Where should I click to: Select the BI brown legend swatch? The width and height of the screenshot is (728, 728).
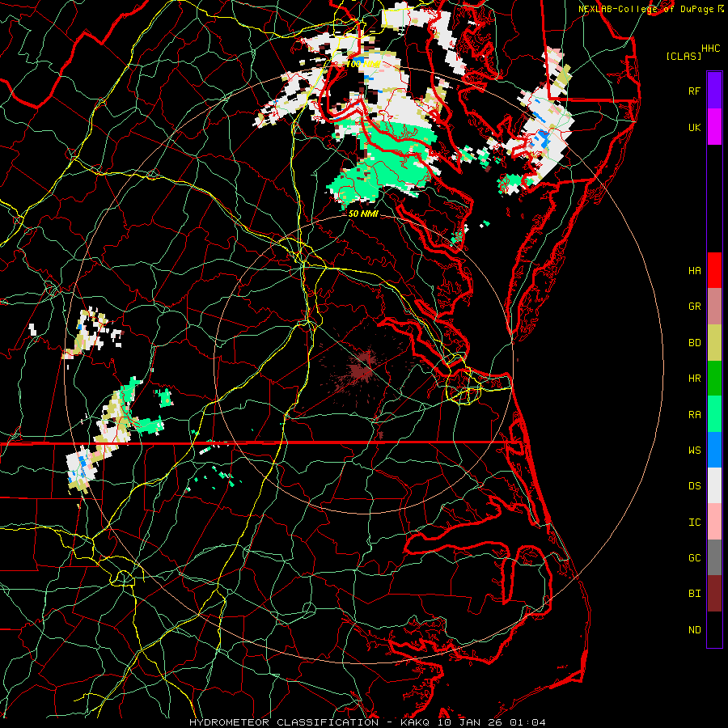pos(714,594)
